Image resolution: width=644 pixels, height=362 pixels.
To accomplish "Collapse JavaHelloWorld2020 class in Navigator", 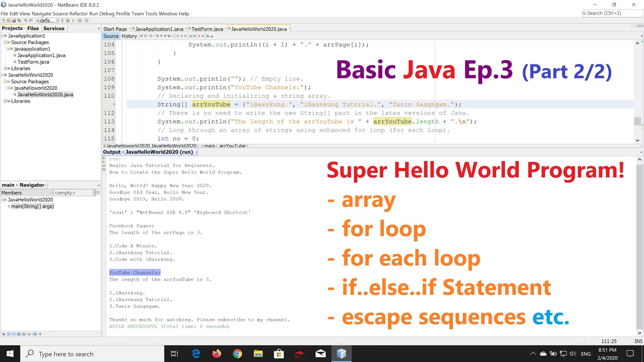I will click(2, 200).
